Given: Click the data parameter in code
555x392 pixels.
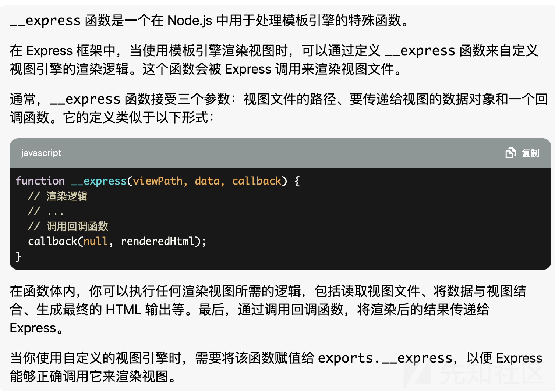Looking at the screenshot, I should (207, 181).
